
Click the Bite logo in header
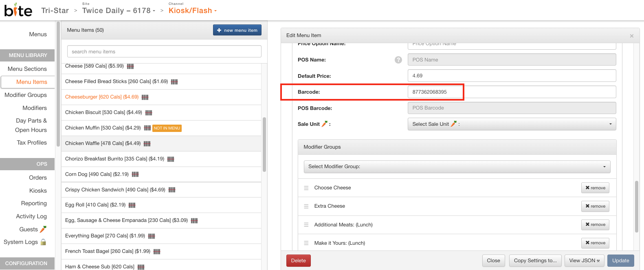18,10
